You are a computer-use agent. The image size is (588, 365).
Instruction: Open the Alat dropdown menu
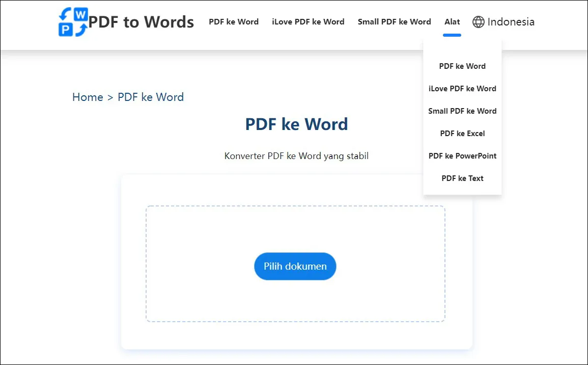452,21
